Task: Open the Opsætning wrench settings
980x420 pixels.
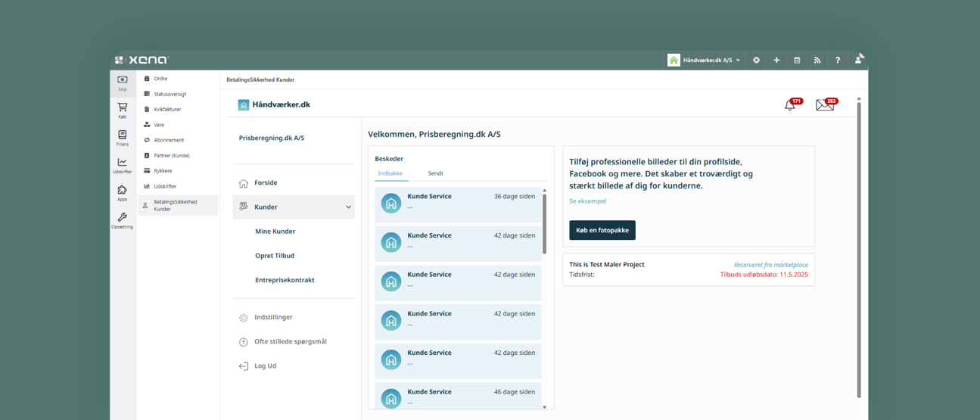Action: coord(122,220)
